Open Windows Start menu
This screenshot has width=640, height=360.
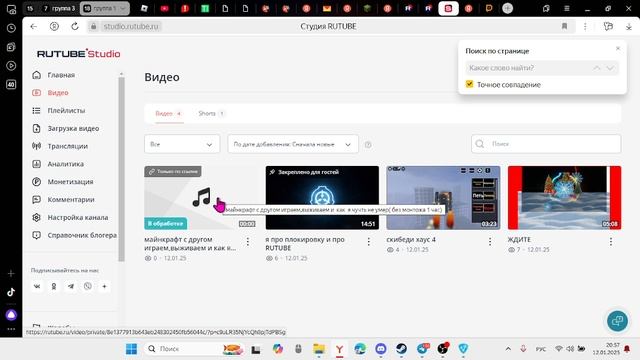[x=131, y=349]
